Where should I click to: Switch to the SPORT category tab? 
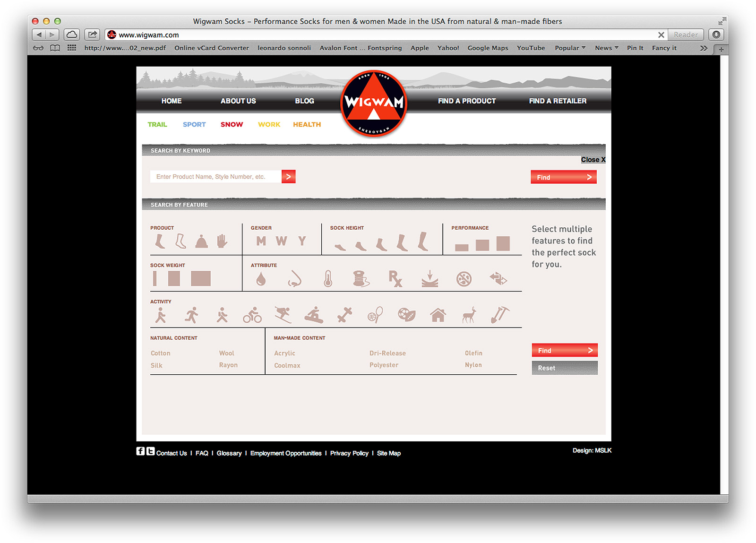click(x=194, y=125)
